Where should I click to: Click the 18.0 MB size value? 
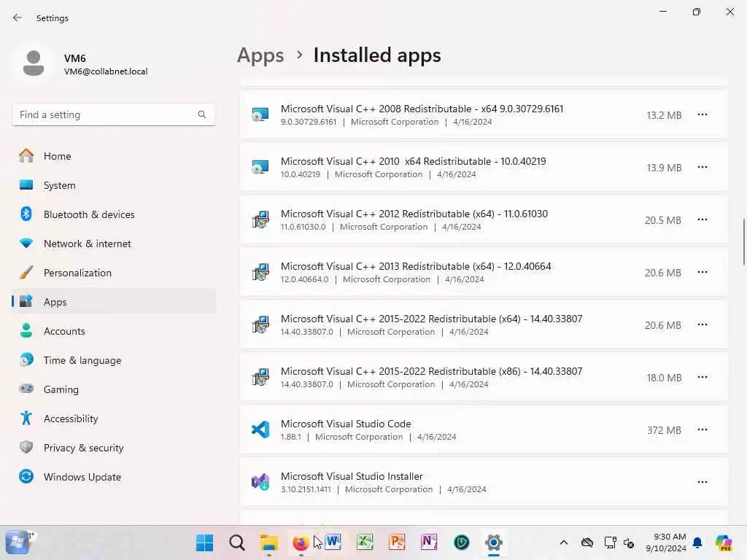664,378
